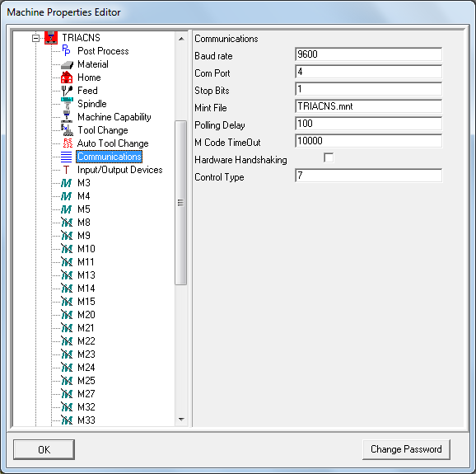This screenshot has height=474, width=476.
Task: Click the TRIACNS machine icon
Action: tap(51, 38)
